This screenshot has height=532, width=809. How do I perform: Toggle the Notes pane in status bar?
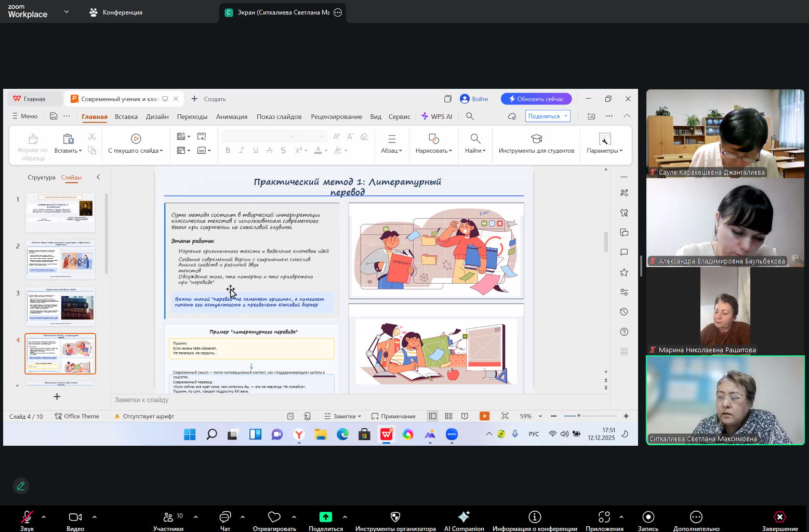coord(342,416)
